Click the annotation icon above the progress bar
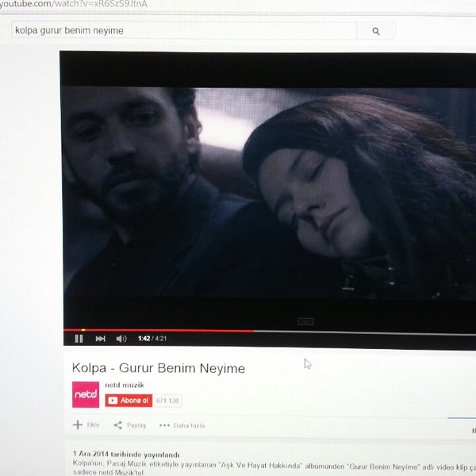 305,321
